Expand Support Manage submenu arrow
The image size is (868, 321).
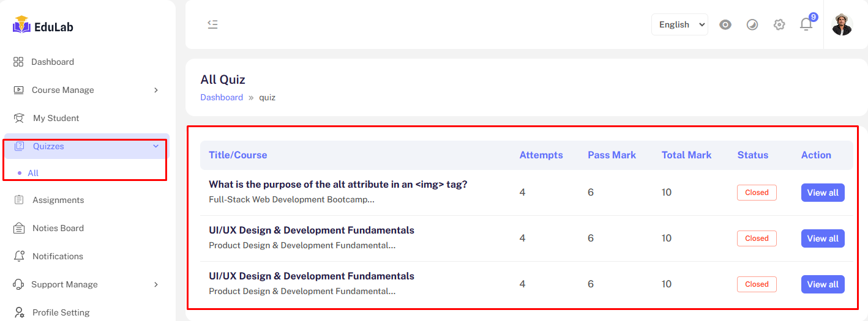[x=156, y=284]
